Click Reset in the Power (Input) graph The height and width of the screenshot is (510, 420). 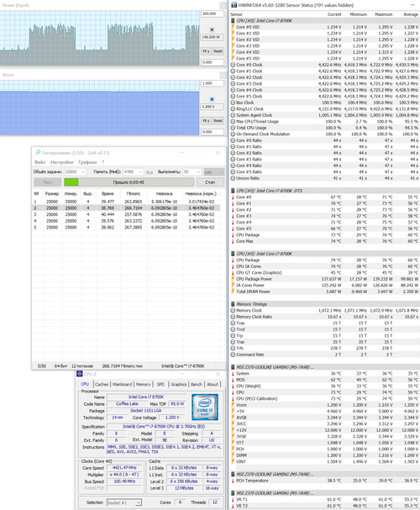pyautogui.click(x=218, y=51)
